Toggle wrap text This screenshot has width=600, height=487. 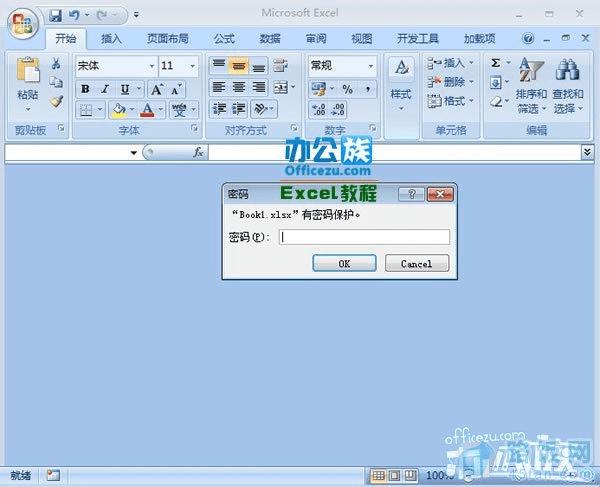coord(280,65)
